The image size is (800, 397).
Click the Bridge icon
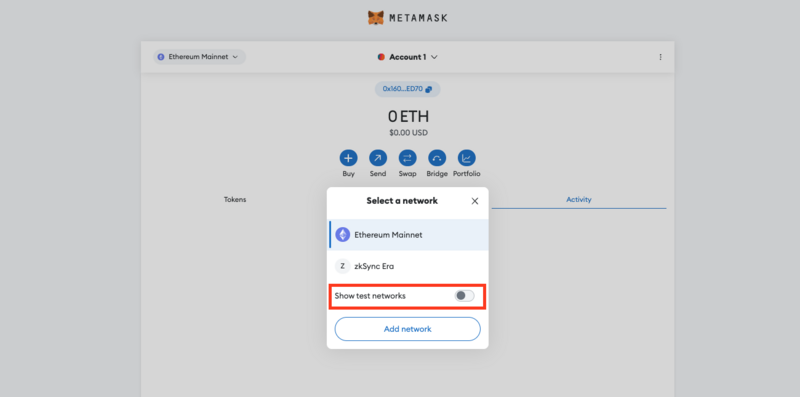[x=437, y=158]
